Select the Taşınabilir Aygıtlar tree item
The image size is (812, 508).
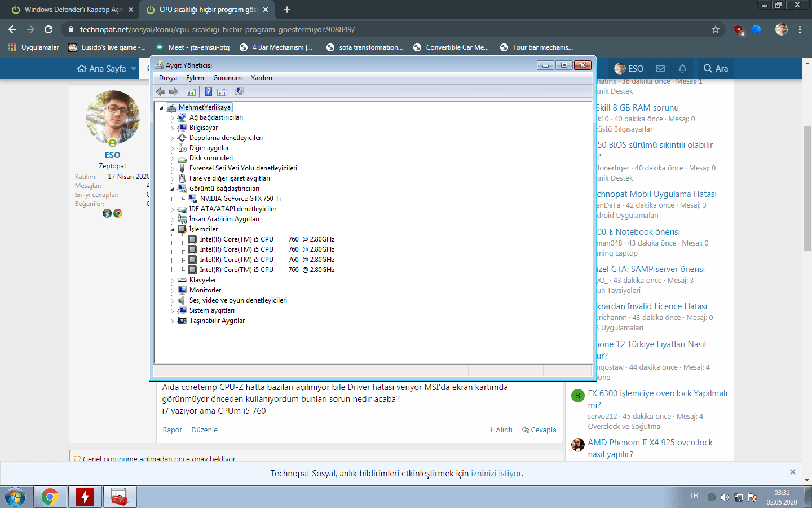click(x=217, y=321)
